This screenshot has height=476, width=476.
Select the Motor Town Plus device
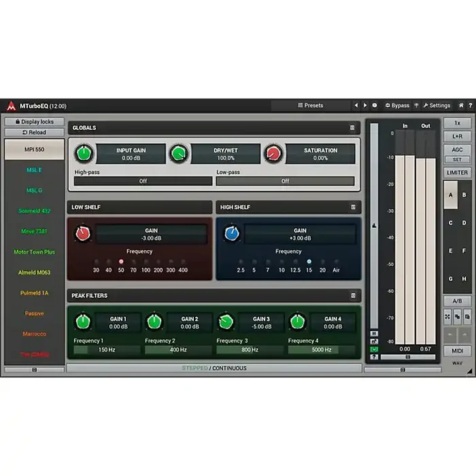[34, 252]
